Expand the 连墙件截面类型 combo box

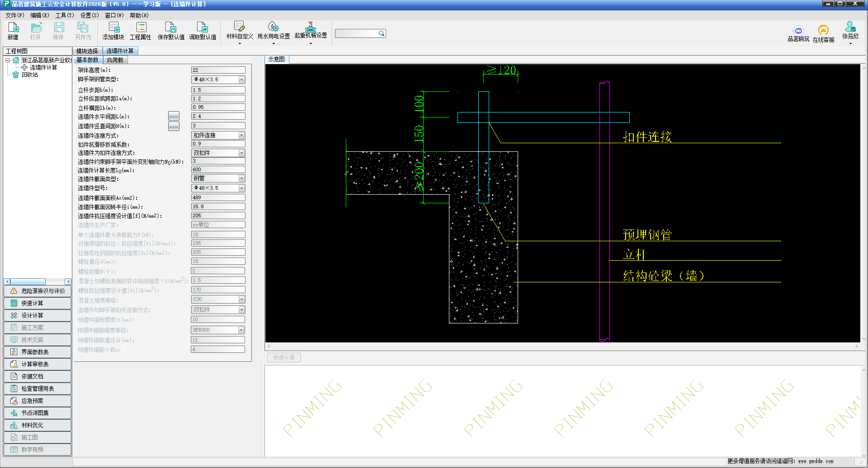point(241,178)
